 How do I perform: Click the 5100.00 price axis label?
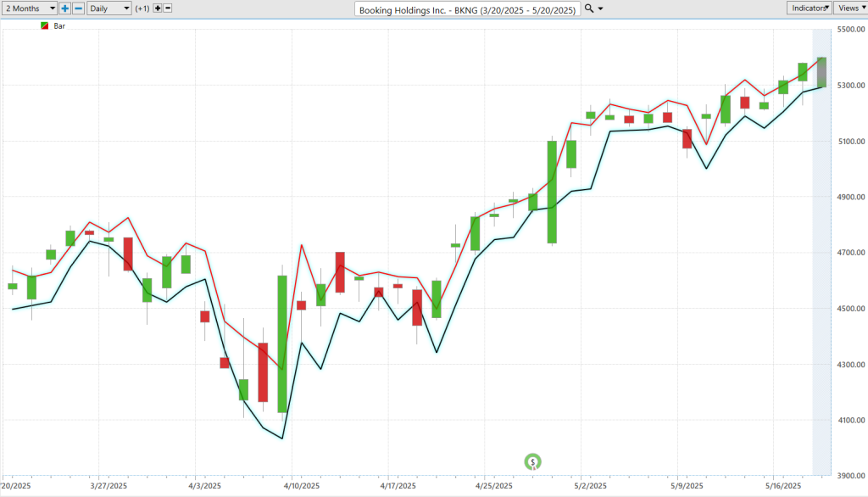pos(851,142)
